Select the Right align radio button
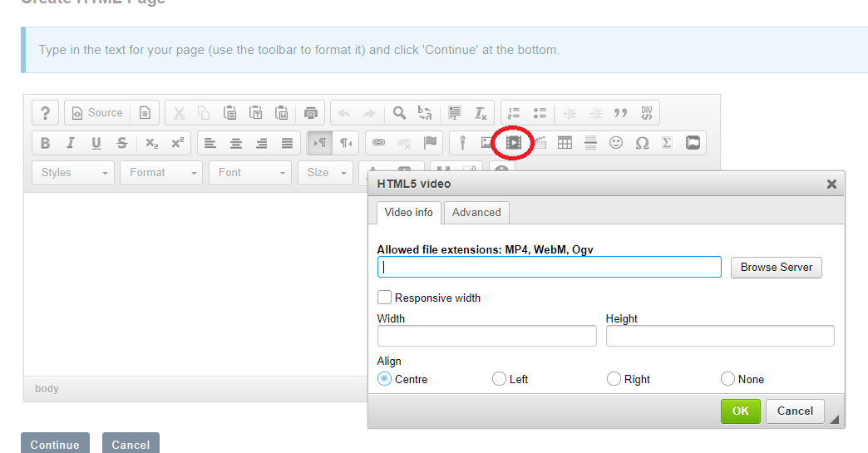 click(614, 379)
